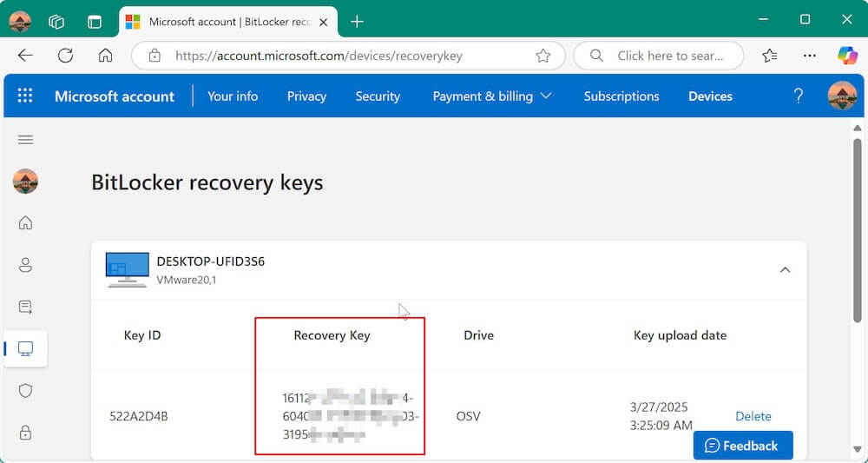Viewport: 868px width, 463px height.
Task: Go to Home icon in sidebar
Action: [x=25, y=222]
